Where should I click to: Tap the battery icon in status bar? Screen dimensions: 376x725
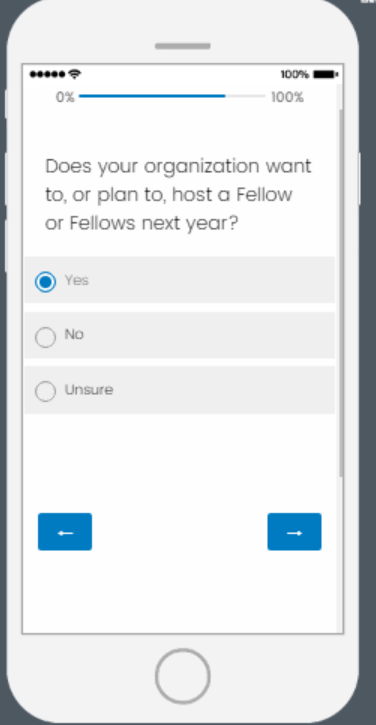pyautogui.click(x=326, y=74)
